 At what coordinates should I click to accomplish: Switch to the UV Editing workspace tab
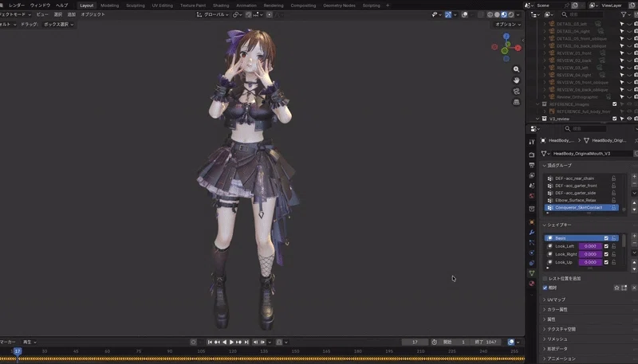pos(163,6)
